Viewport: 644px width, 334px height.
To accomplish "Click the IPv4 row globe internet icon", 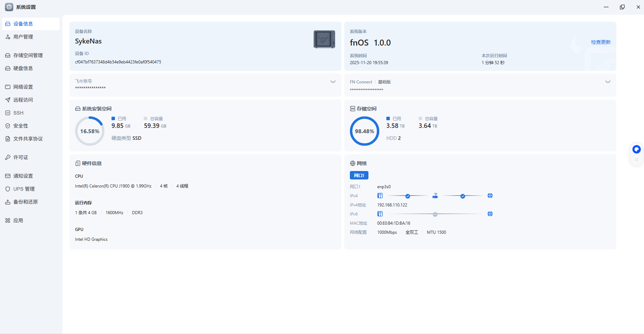I will (490, 196).
